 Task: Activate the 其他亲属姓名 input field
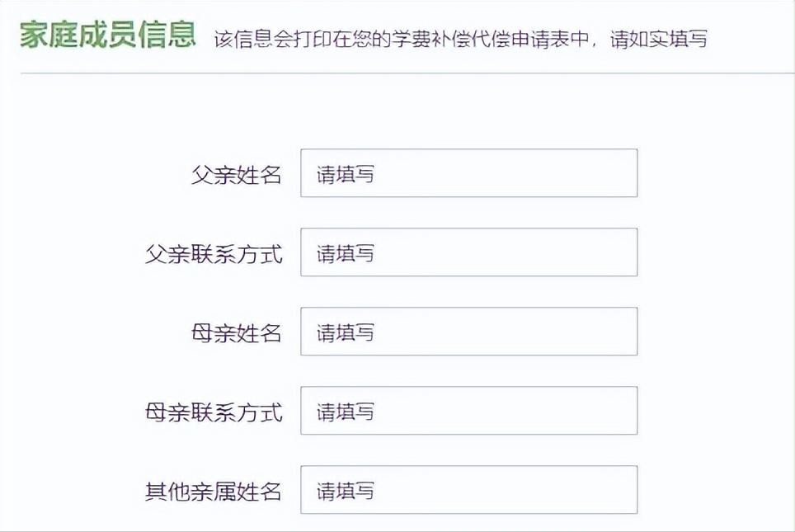coord(468,490)
